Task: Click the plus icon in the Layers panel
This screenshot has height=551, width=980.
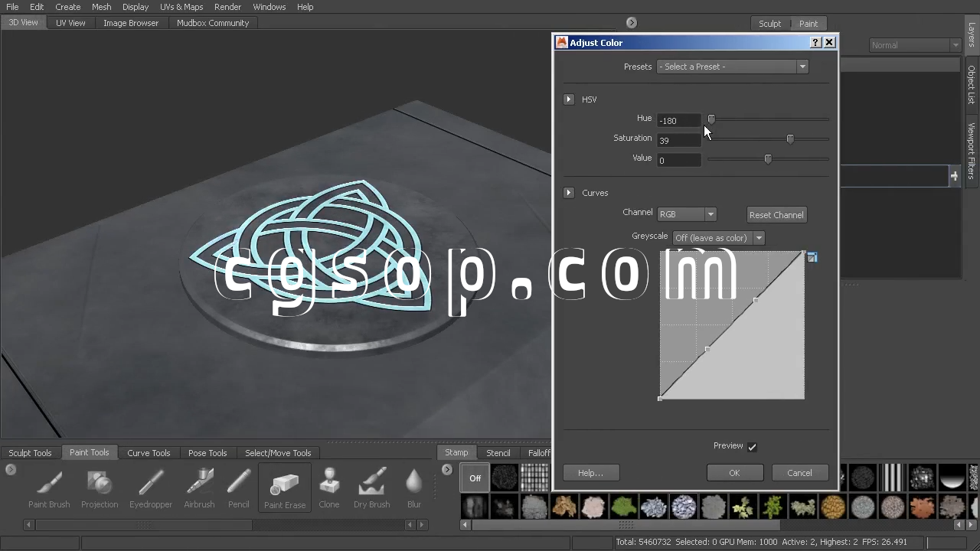Action: [954, 176]
